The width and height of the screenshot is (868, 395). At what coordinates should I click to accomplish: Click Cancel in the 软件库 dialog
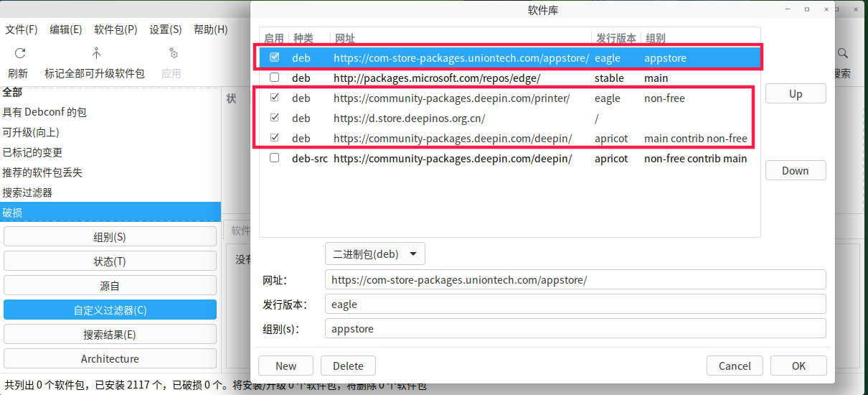pos(735,366)
